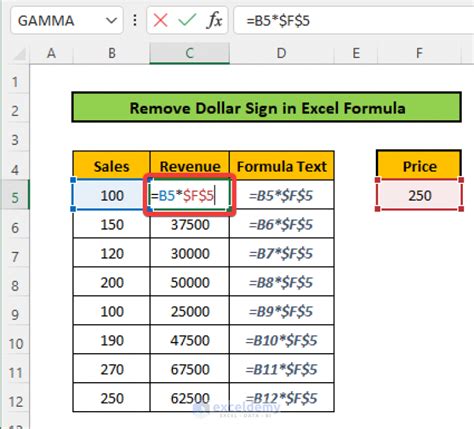Select Formula Text cell =B9*$F$5

(282, 311)
